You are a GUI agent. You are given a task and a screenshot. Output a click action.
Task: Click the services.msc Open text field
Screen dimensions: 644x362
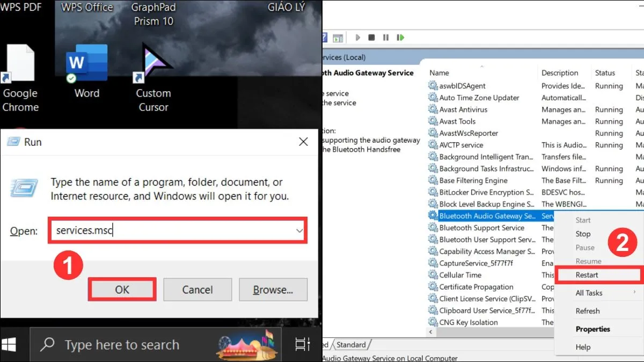pos(172,231)
